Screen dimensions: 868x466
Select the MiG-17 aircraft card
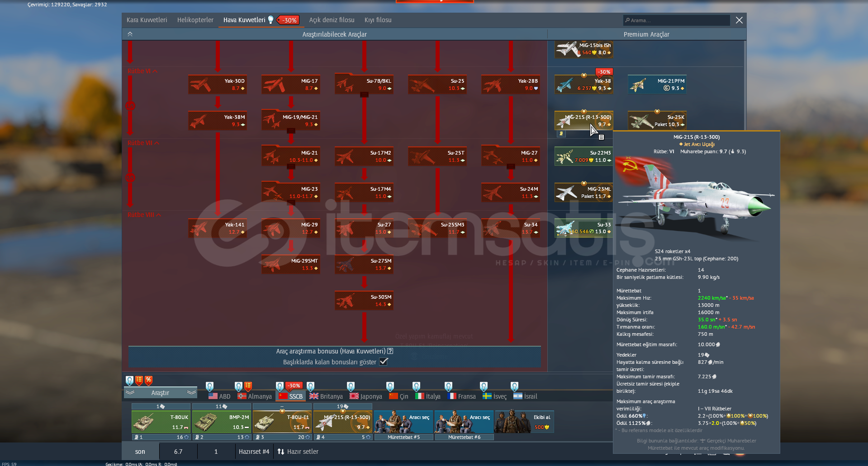(x=291, y=85)
